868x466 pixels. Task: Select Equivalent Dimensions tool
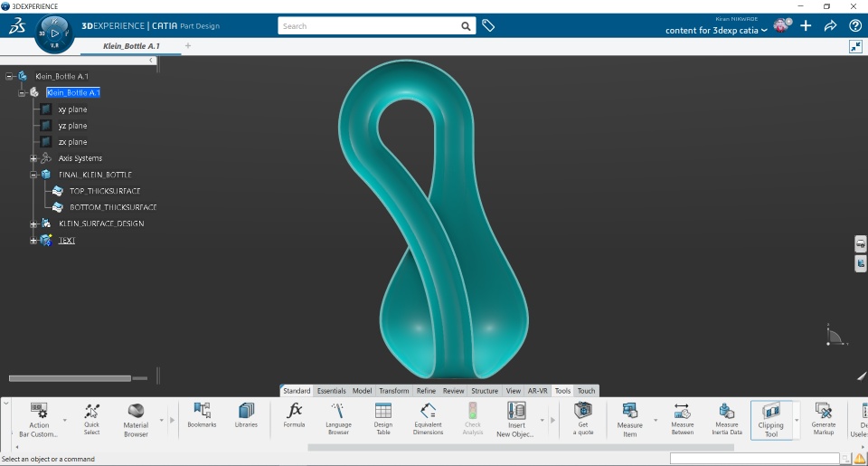coord(428,419)
